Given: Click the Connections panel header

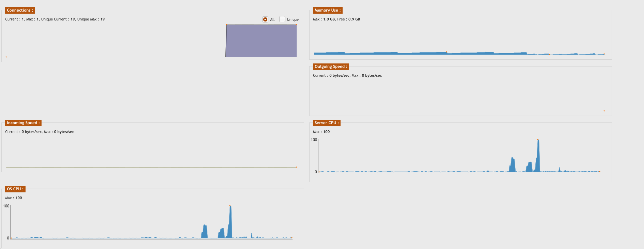Looking at the screenshot, I should pyautogui.click(x=20, y=10).
